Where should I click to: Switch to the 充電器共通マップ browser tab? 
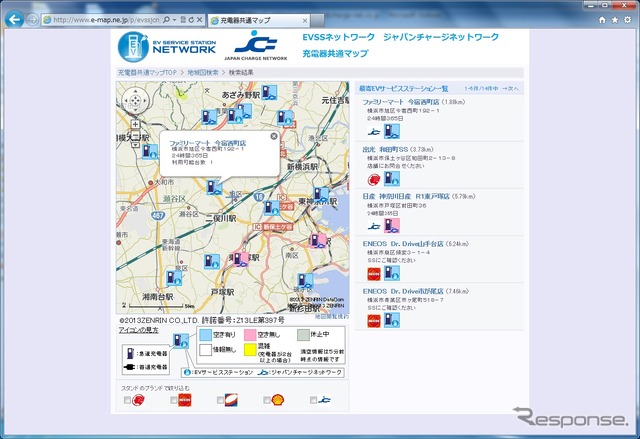click(x=259, y=20)
